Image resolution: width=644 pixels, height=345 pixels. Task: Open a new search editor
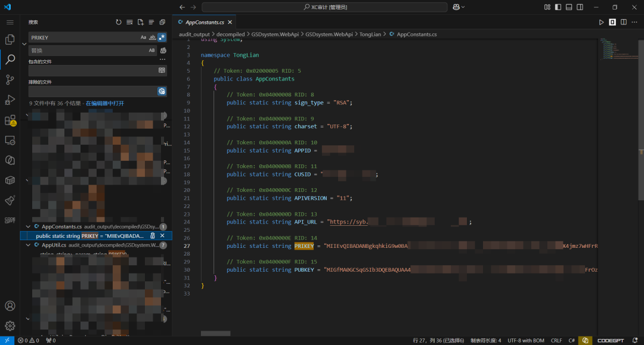pyautogui.click(x=141, y=22)
